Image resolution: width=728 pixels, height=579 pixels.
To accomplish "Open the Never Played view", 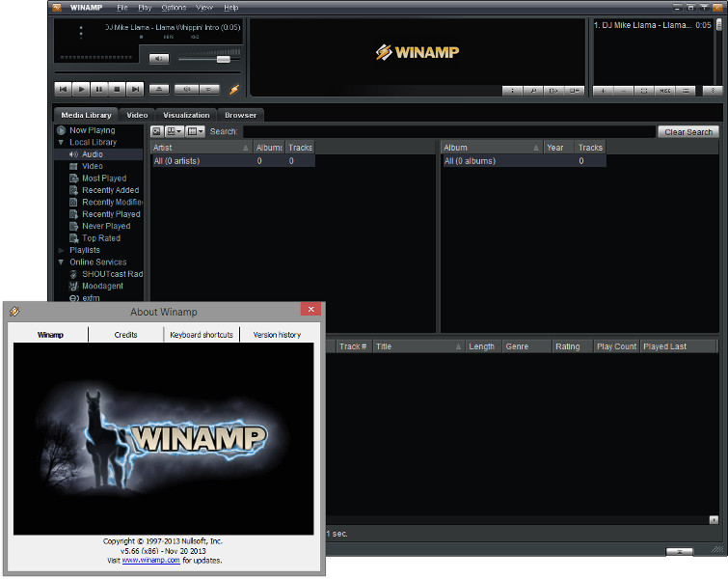I will coord(106,226).
